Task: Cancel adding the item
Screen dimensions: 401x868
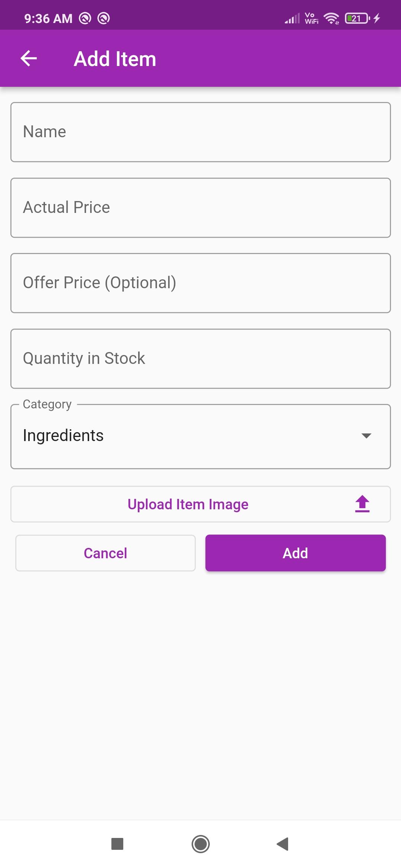Action: (x=105, y=553)
